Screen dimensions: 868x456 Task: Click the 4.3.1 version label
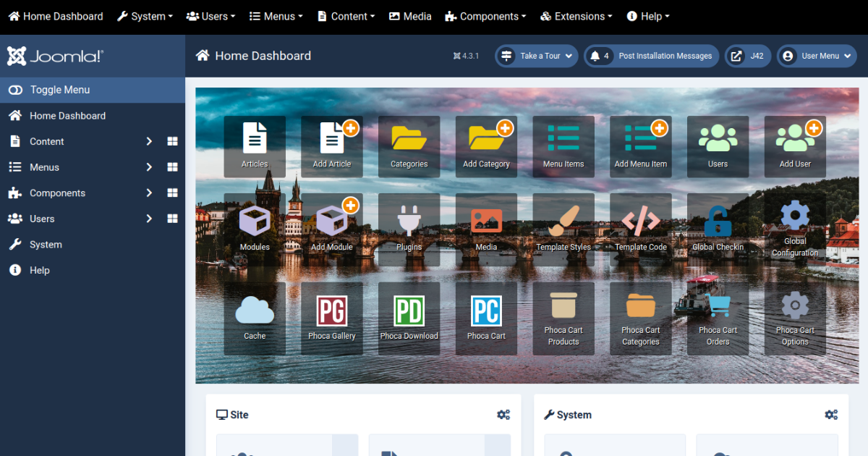pyautogui.click(x=466, y=56)
